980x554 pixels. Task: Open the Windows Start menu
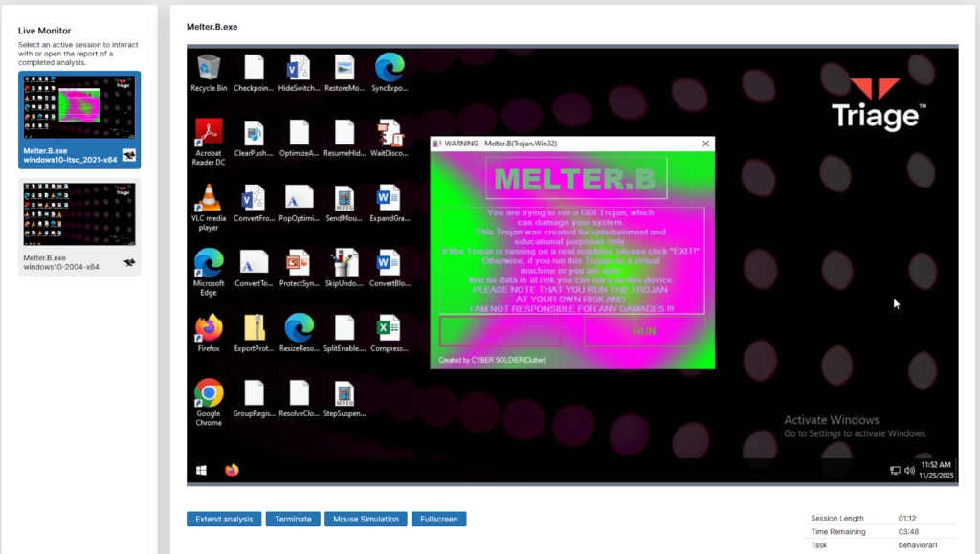click(202, 470)
